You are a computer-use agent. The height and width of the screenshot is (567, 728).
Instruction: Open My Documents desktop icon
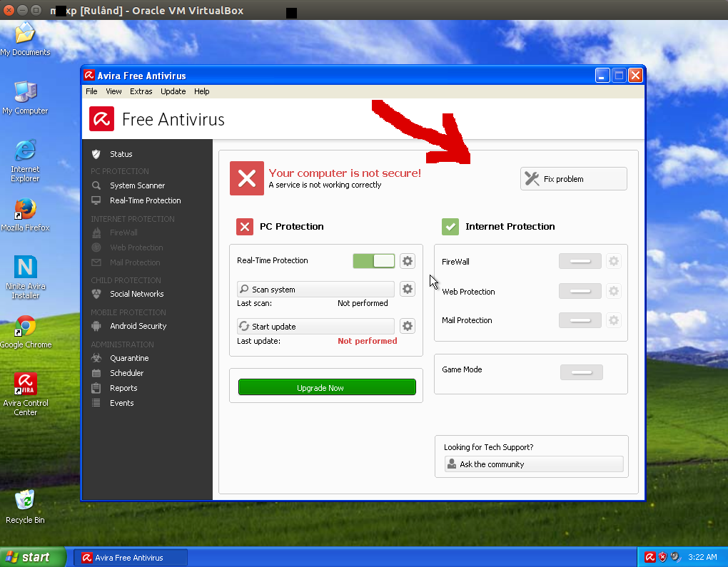(25, 39)
